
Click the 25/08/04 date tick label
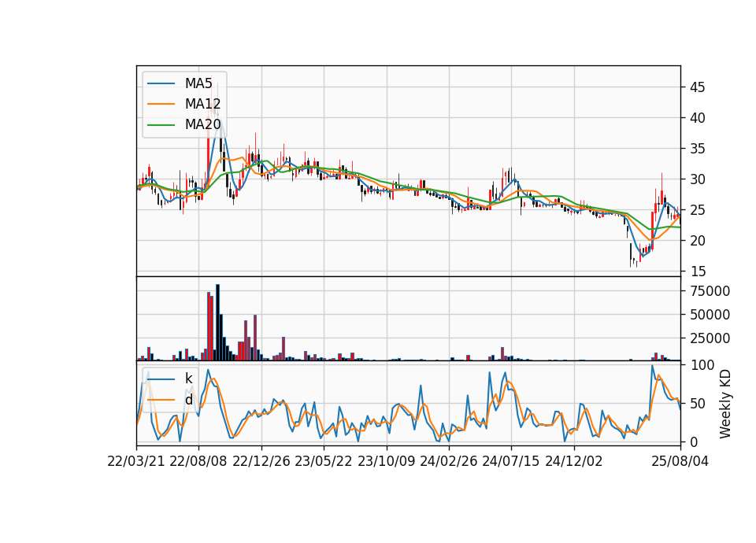click(680, 461)
